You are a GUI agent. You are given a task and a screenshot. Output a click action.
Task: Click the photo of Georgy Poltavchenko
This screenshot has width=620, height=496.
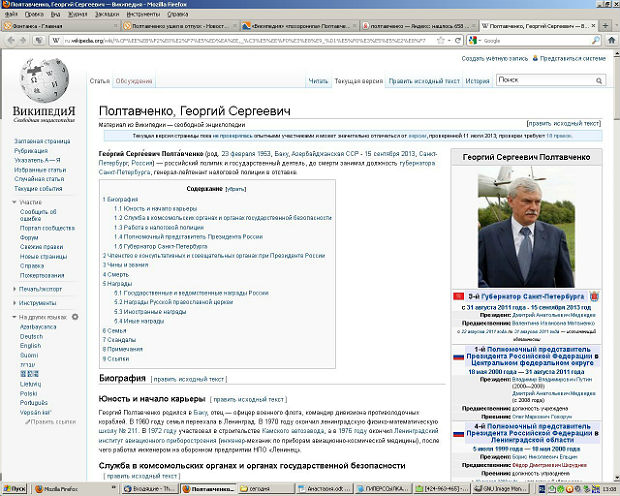click(x=525, y=224)
